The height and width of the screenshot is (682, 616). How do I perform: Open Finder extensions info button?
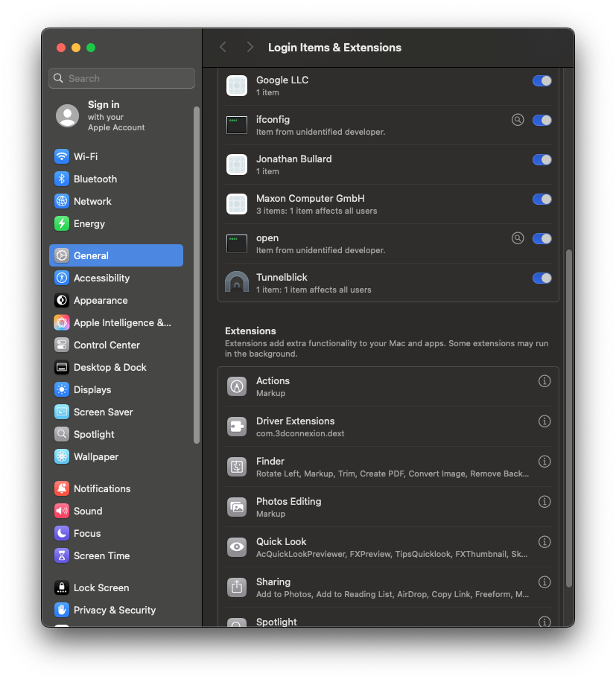pos(544,462)
